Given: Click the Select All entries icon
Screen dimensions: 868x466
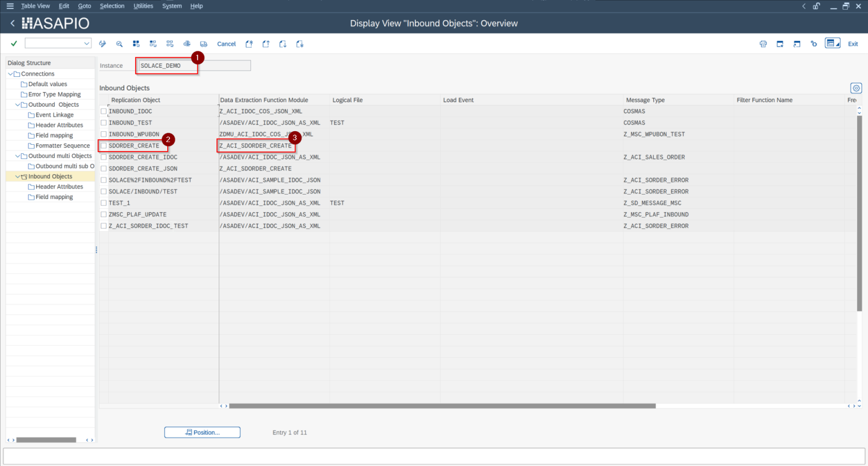Looking at the screenshot, I should (136, 44).
